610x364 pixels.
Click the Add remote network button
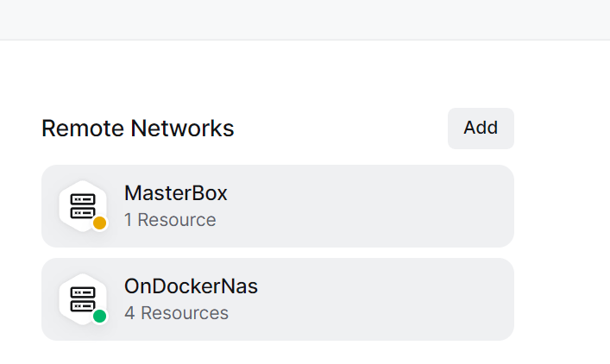point(481,129)
